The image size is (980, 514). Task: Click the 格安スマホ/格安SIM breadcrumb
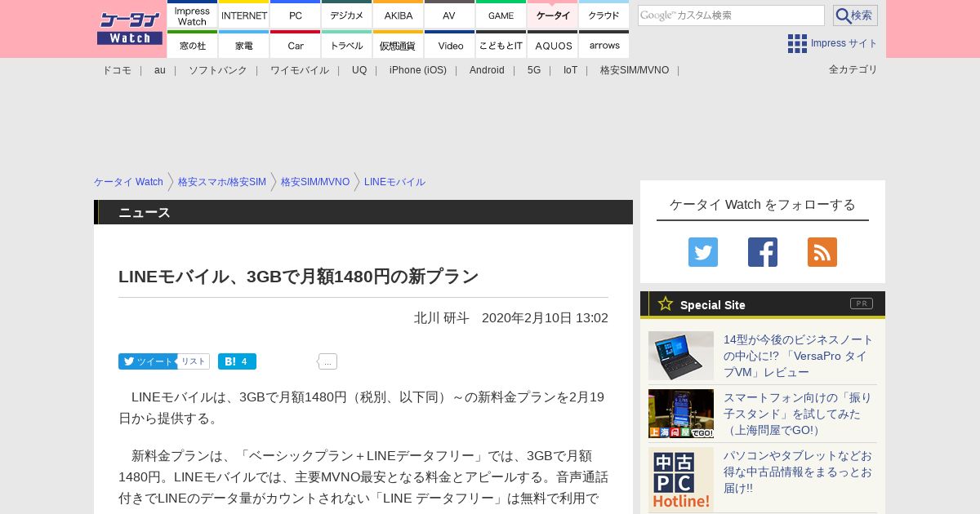pos(222,182)
